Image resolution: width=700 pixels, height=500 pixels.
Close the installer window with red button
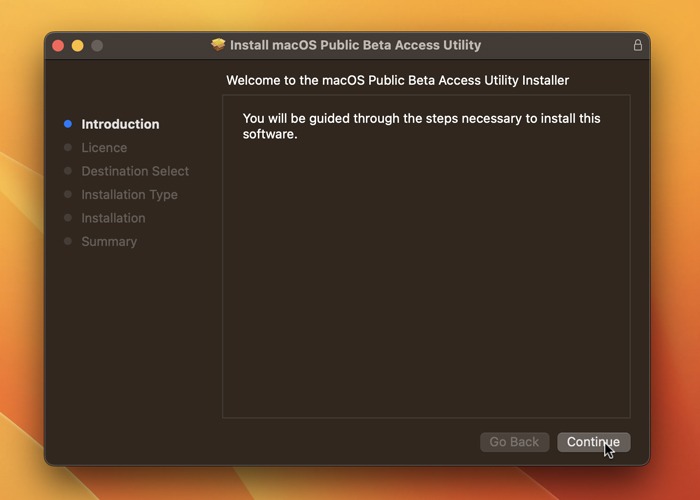click(x=58, y=46)
